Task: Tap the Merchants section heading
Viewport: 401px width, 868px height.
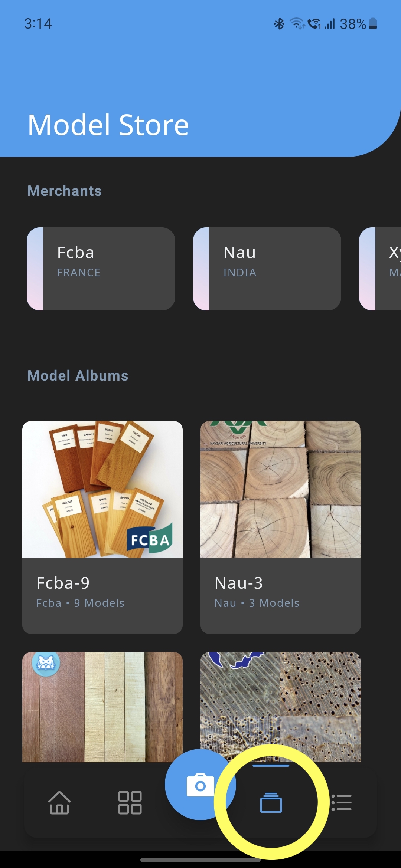Action: 65,191
